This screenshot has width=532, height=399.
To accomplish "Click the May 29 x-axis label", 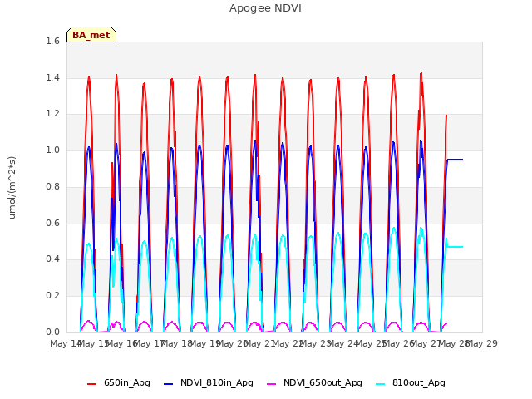I will tap(482, 343).
